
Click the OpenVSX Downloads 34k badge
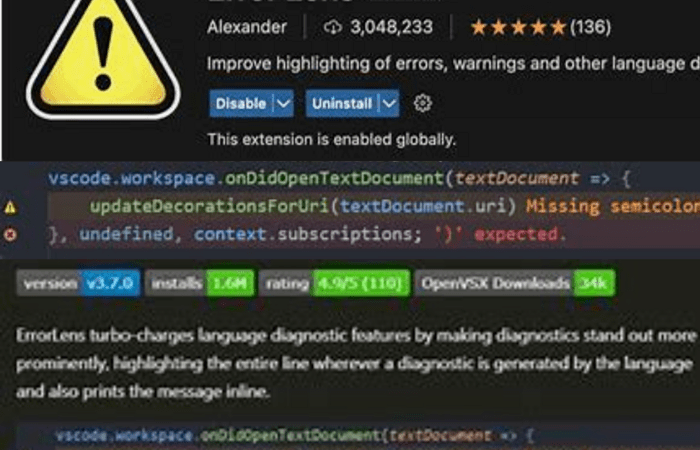[x=515, y=283]
